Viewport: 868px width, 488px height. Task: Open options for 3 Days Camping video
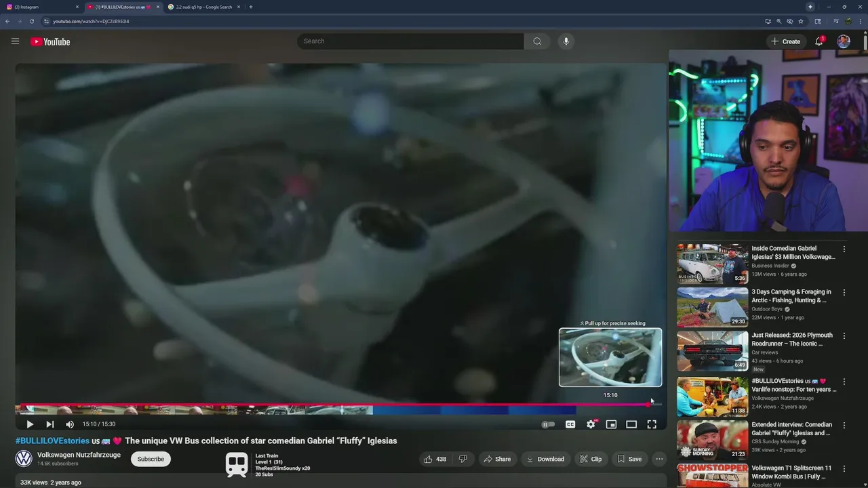(844, 293)
